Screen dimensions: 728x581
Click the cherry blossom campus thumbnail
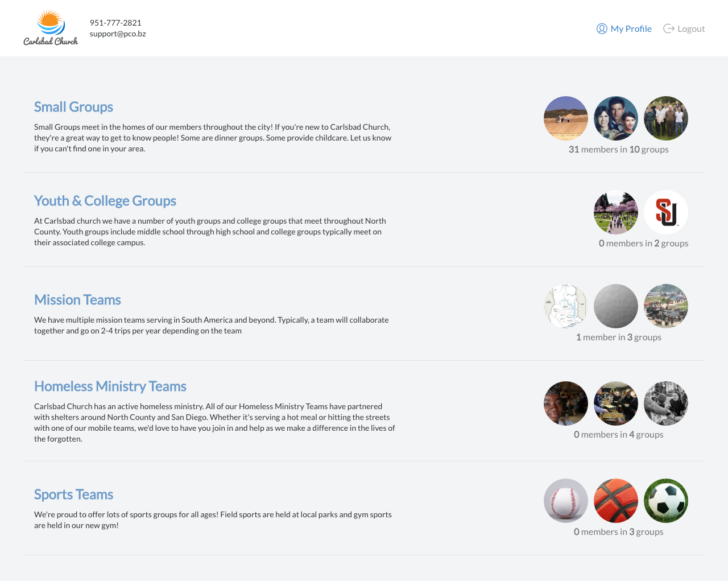click(x=616, y=212)
